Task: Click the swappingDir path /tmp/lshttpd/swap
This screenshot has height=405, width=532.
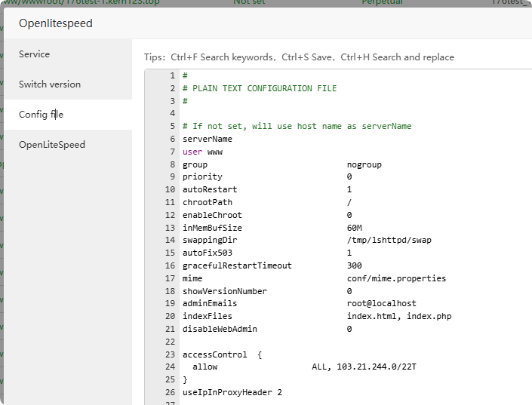Action: (389, 241)
